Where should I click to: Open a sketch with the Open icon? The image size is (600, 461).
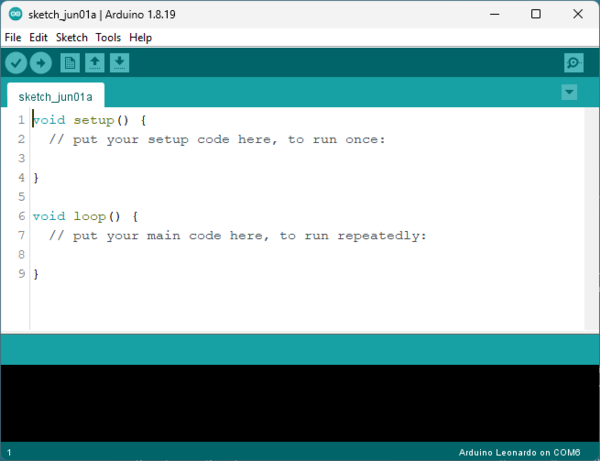coord(95,63)
